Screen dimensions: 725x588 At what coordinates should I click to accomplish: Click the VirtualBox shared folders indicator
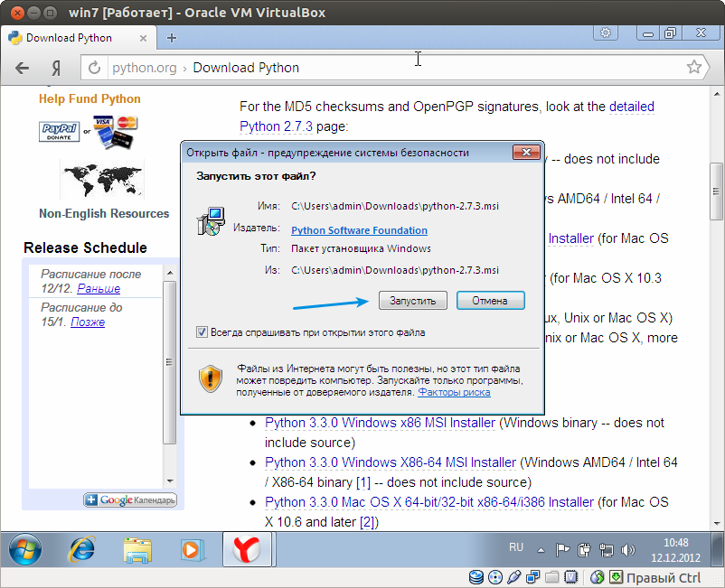pyautogui.click(x=552, y=577)
